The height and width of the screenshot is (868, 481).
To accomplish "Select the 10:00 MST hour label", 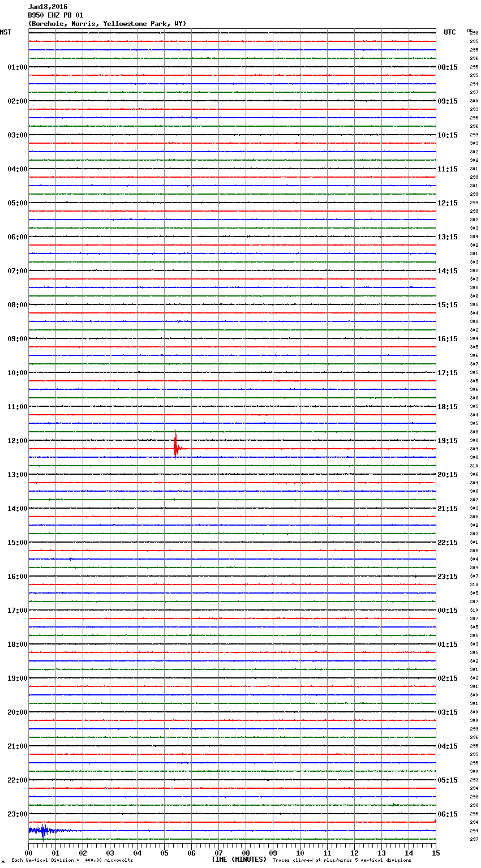I will pyautogui.click(x=18, y=373).
